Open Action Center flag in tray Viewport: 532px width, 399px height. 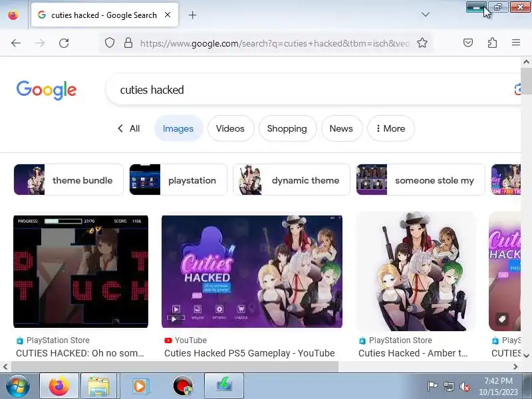432,386
